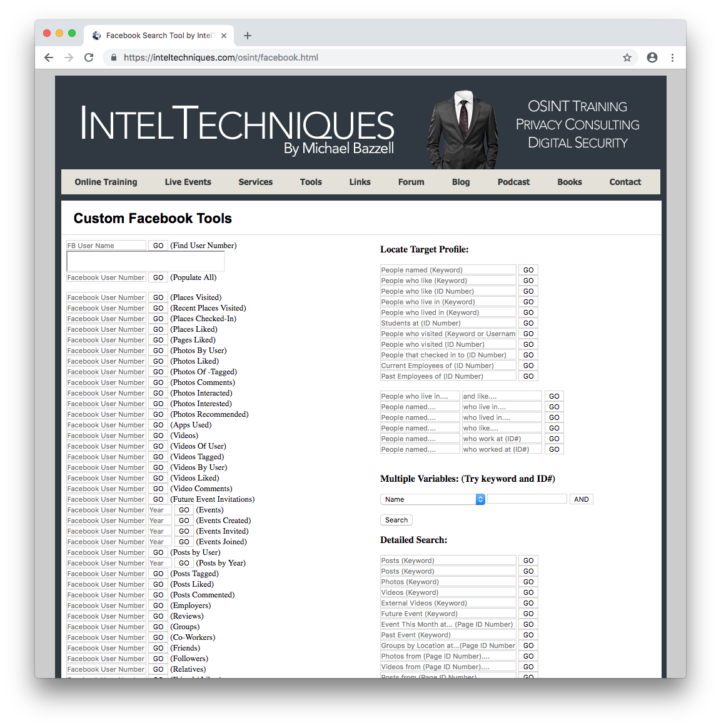Focus the FB User Name field

106,246
